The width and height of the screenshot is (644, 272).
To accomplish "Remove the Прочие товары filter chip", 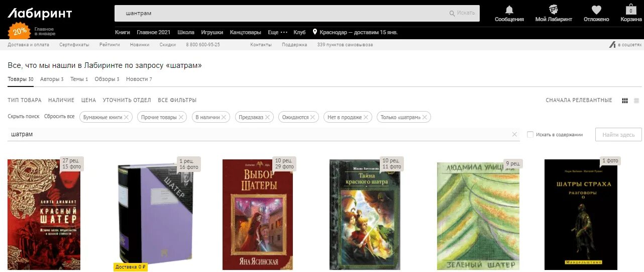I will point(181,117).
